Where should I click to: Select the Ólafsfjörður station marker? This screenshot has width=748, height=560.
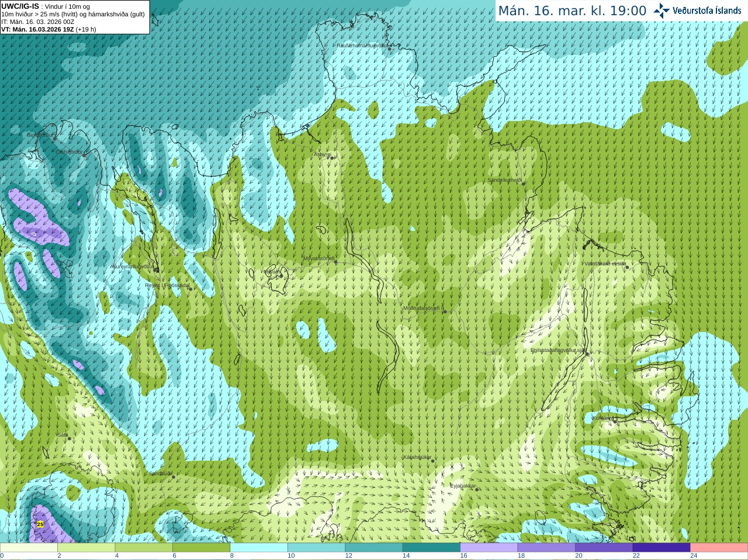[x=84, y=155]
